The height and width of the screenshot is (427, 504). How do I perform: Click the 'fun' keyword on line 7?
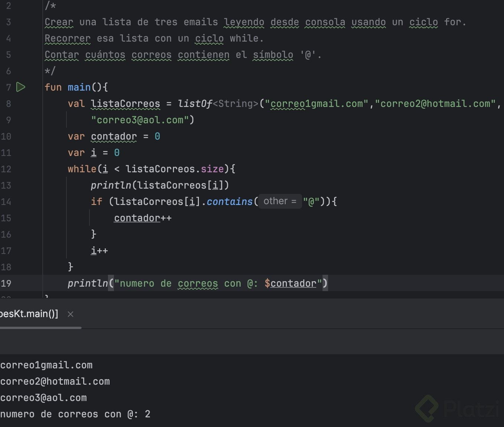click(x=53, y=87)
